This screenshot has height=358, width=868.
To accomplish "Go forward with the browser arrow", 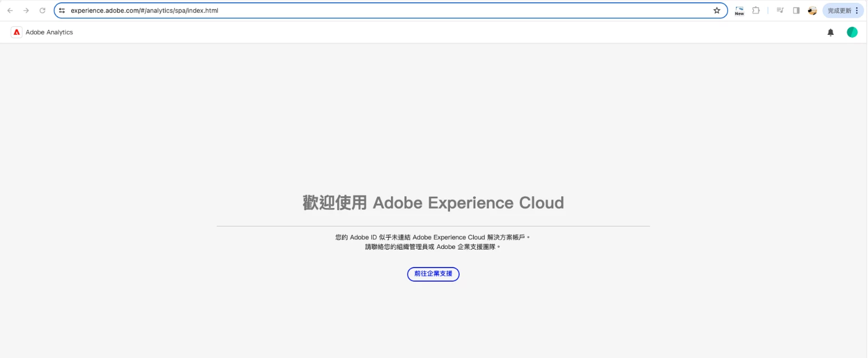I will click(26, 11).
